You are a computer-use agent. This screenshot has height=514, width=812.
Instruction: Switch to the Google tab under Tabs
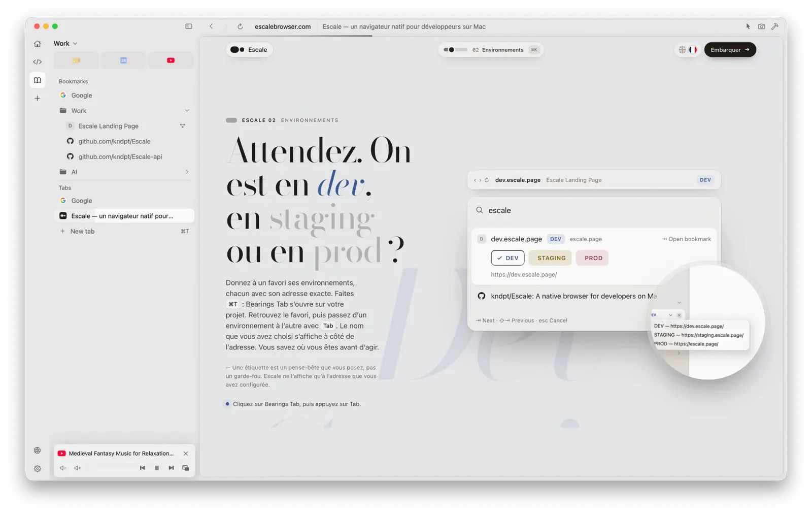pyautogui.click(x=123, y=201)
